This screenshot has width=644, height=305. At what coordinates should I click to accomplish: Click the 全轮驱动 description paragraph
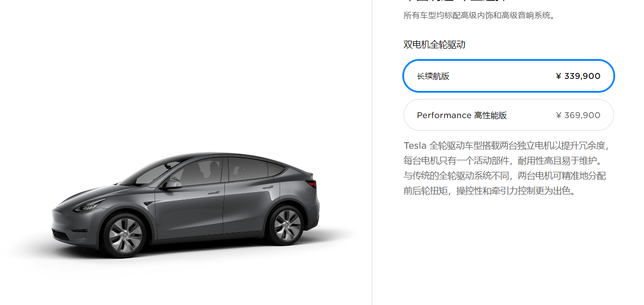(x=506, y=168)
